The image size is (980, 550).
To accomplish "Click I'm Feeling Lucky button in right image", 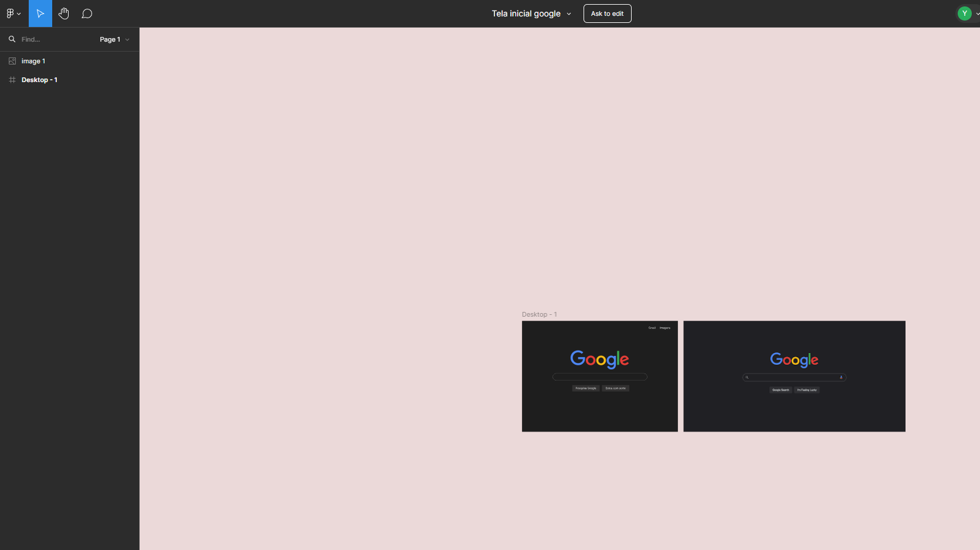I will tap(807, 390).
